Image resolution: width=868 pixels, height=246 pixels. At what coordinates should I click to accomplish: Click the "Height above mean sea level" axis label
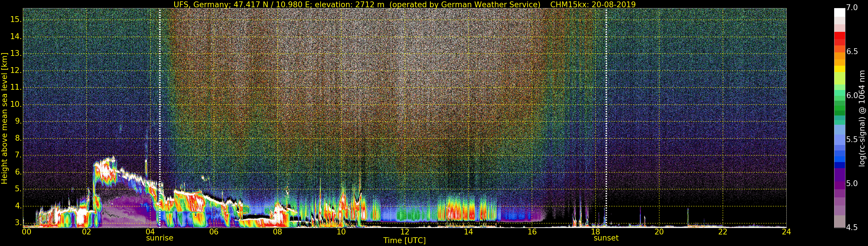[4, 118]
